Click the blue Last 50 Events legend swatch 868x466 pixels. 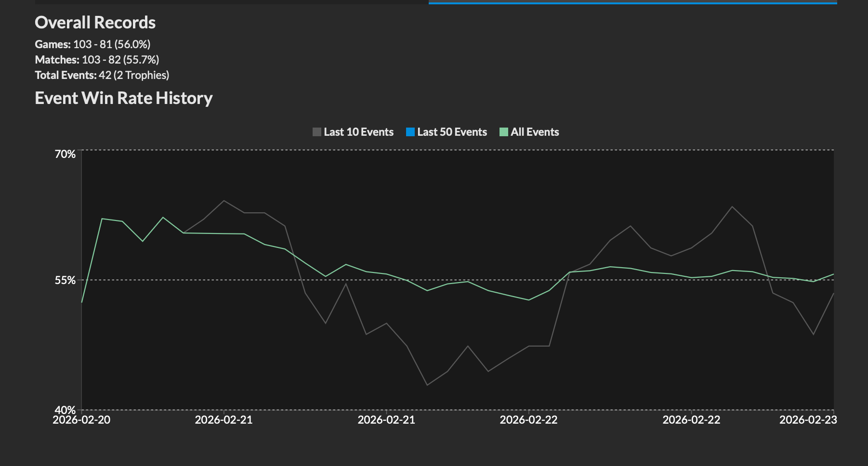tap(410, 132)
